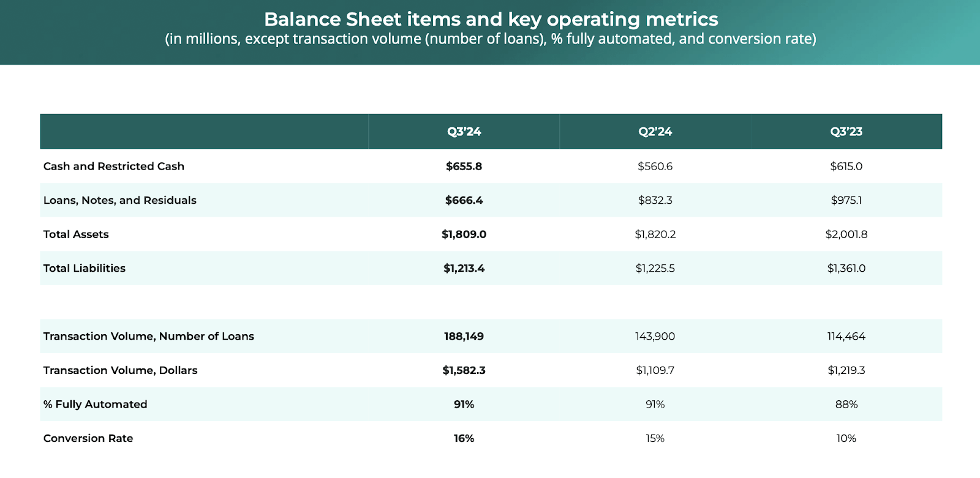Image resolution: width=980 pixels, height=478 pixels.
Task: Select the $1,213.4 total liabilities value
Action: (464, 268)
